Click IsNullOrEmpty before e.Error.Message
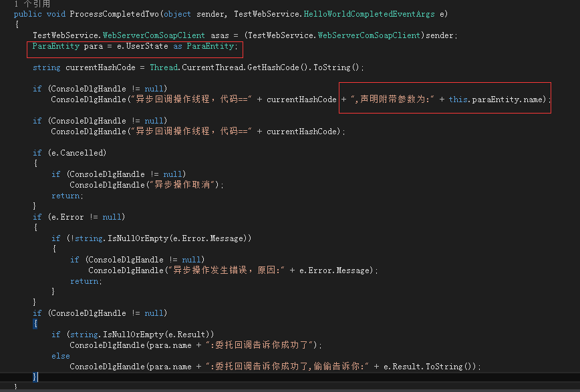Image resolution: width=580 pixels, height=392 pixels. click(x=138, y=238)
